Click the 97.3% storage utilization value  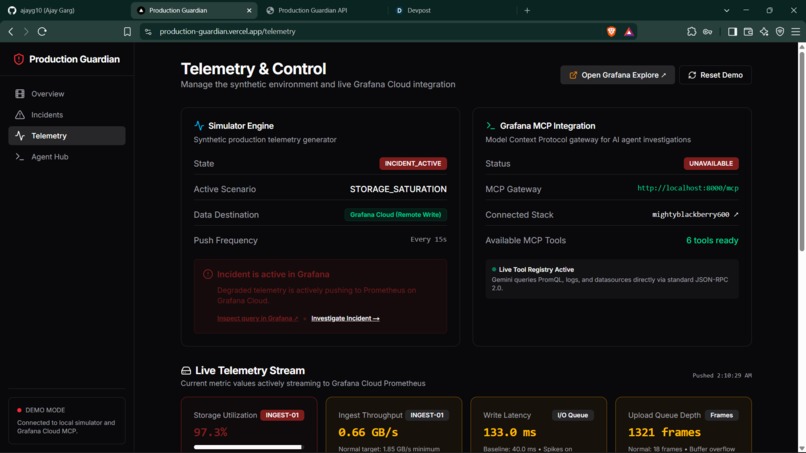[x=210, y=432]
